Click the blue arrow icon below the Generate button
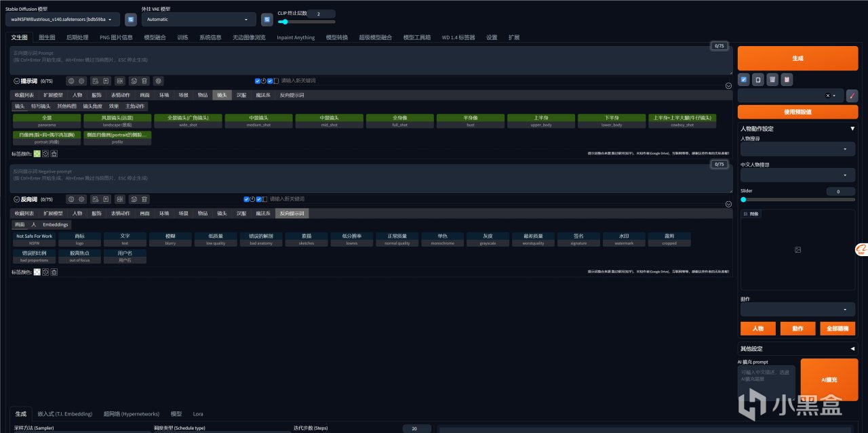868x433 pixels. [x=744, y=80]
